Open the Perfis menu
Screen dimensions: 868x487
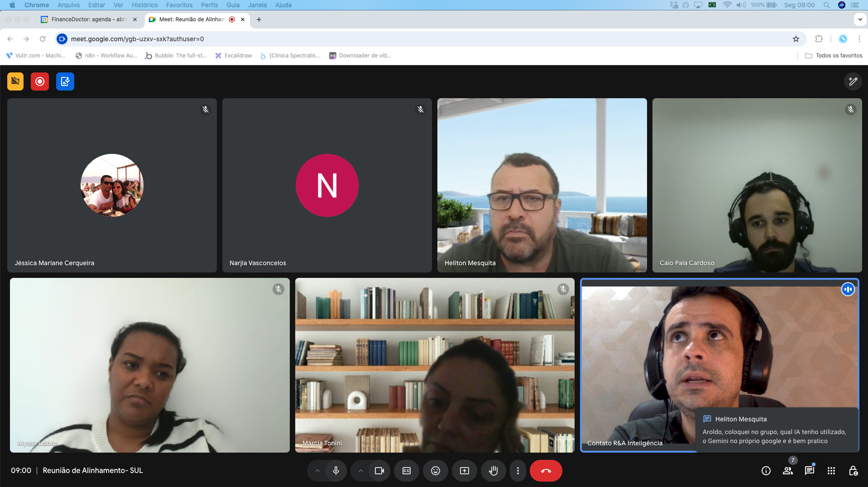[210, 5]
